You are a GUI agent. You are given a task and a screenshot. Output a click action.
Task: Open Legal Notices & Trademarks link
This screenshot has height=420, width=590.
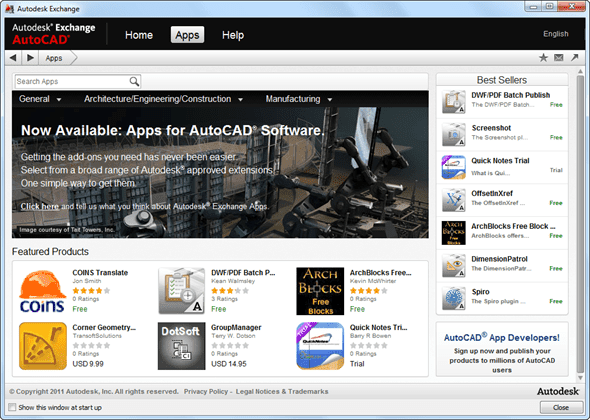282,391
